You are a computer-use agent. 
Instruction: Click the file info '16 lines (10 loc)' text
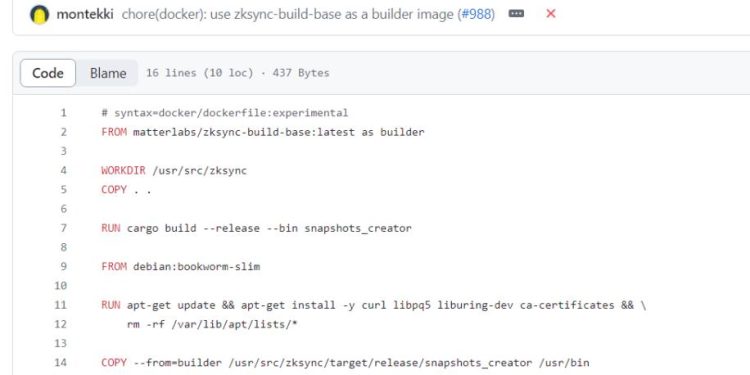(x=199, y=73)
